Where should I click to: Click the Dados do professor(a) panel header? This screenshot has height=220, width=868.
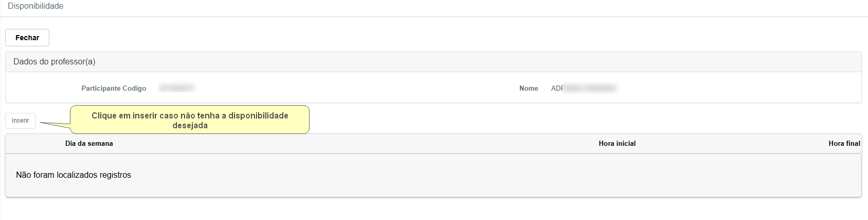point(55,62)
